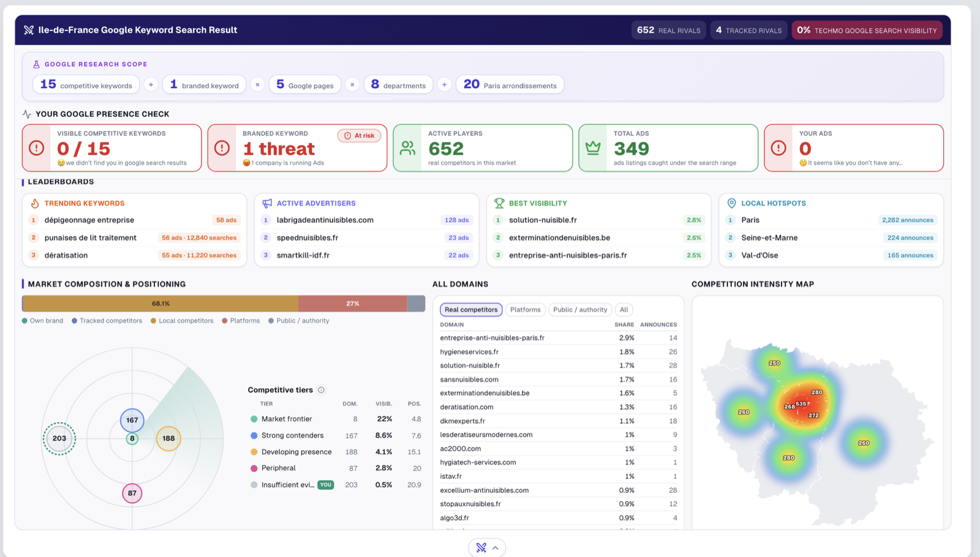Click the 20 Paris arrondissements chip
This screenshot has height=557, width=980.
coord(510,84)
